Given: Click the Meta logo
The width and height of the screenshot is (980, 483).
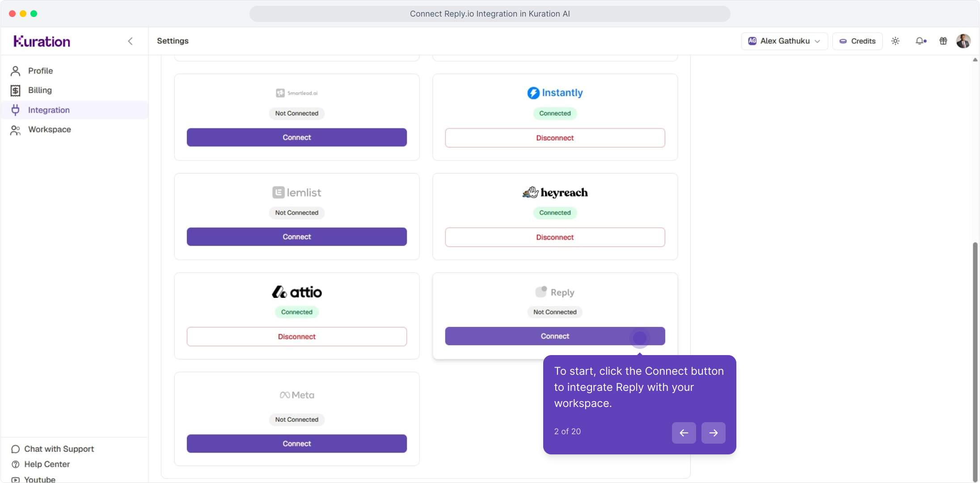Looking at the screenshot, I should 297,395.
